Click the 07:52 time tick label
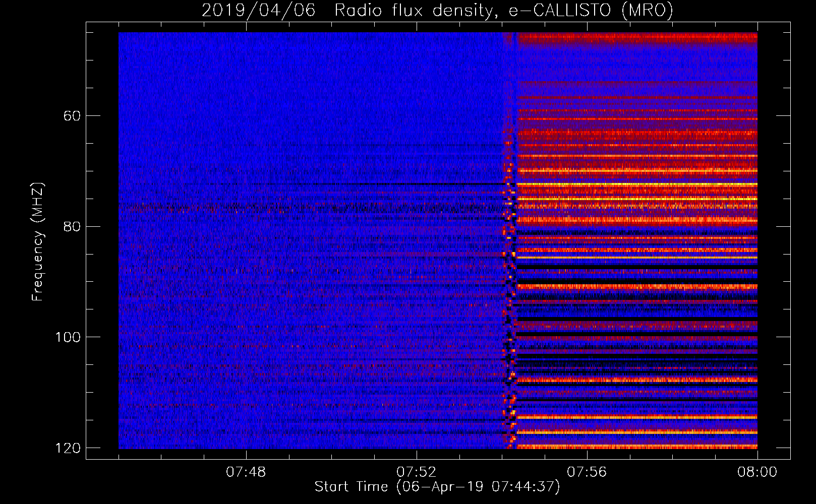The image size is (816, 504). point(417,472)
